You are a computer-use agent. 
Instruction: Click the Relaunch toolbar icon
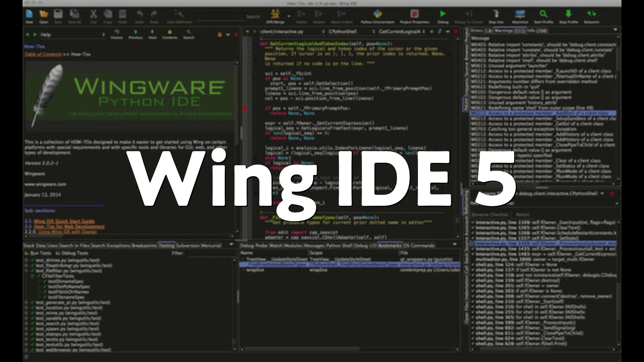pos(591,14)
